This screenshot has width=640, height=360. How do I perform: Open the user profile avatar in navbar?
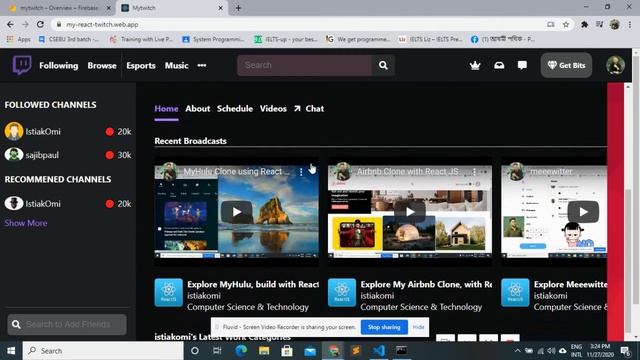click(x=615, y=65)
